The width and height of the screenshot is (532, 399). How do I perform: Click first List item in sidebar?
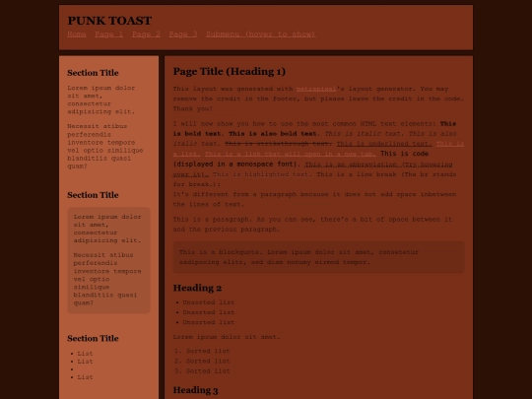[85, 354]
